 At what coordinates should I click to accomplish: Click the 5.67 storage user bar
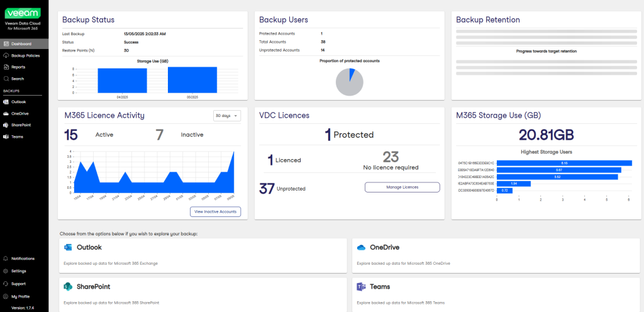click(559, 170)
